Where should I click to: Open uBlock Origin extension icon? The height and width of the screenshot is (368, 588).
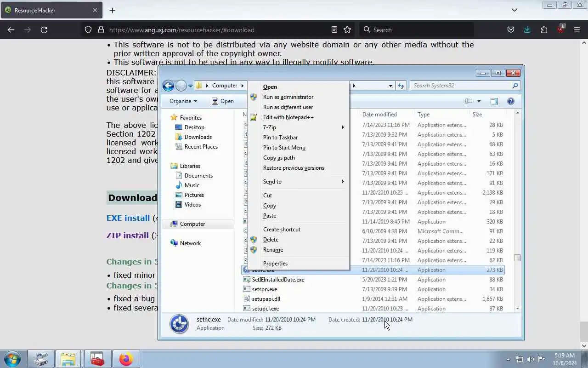coord(560,29)
